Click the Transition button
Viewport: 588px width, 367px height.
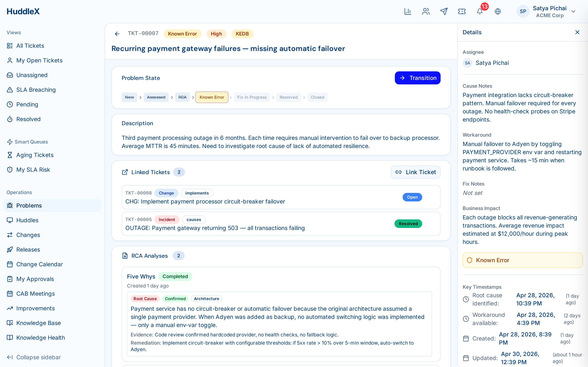[x=418, y=78]
